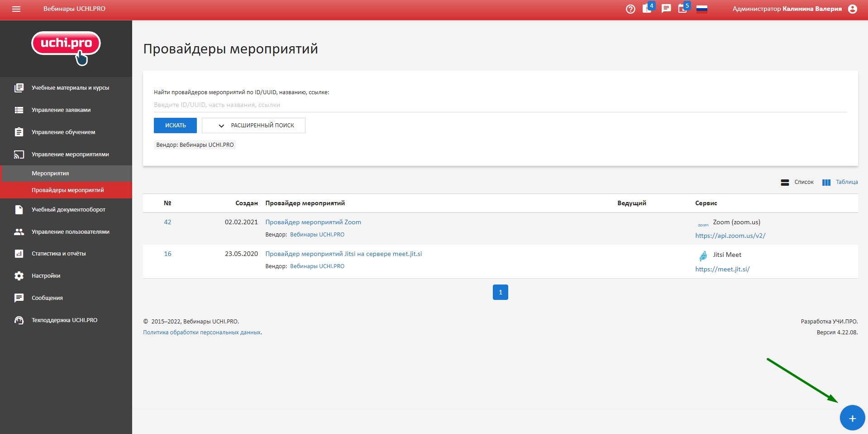Click the date 23.05.2020 cell
The width and height of the screenshot is (868, 434).
pos(241,254)
